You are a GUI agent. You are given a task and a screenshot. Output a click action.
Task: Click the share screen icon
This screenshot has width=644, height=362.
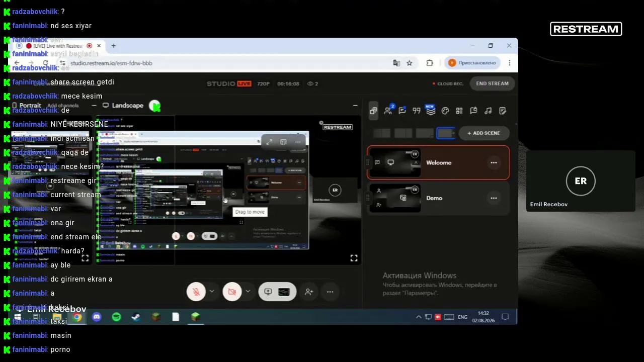268,292
